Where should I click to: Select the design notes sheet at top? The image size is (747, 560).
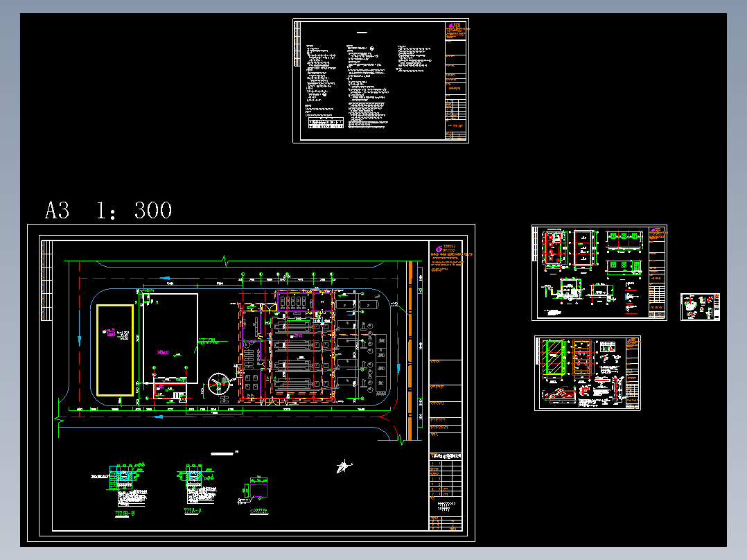click(x=380, y=80)
